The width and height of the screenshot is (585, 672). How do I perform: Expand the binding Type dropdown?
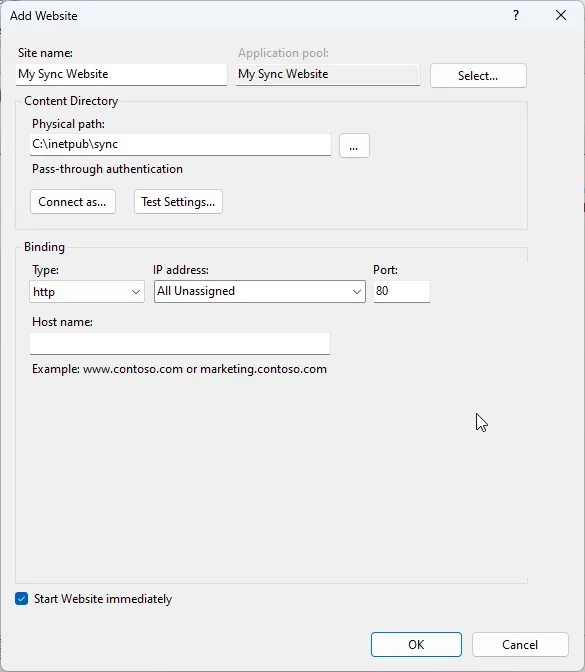pyautogui.click(x=87, y=292)
